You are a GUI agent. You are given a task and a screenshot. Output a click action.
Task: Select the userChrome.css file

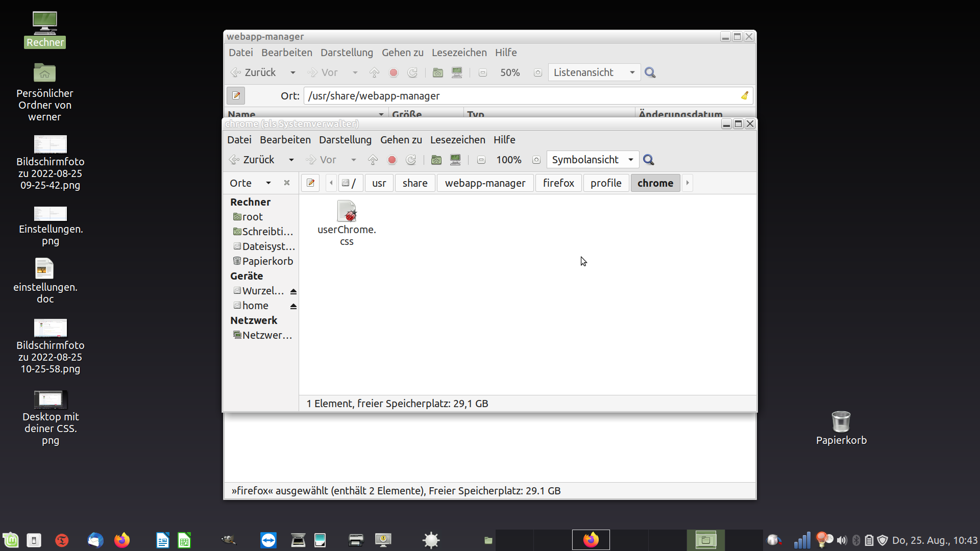(x=347, y=223)
